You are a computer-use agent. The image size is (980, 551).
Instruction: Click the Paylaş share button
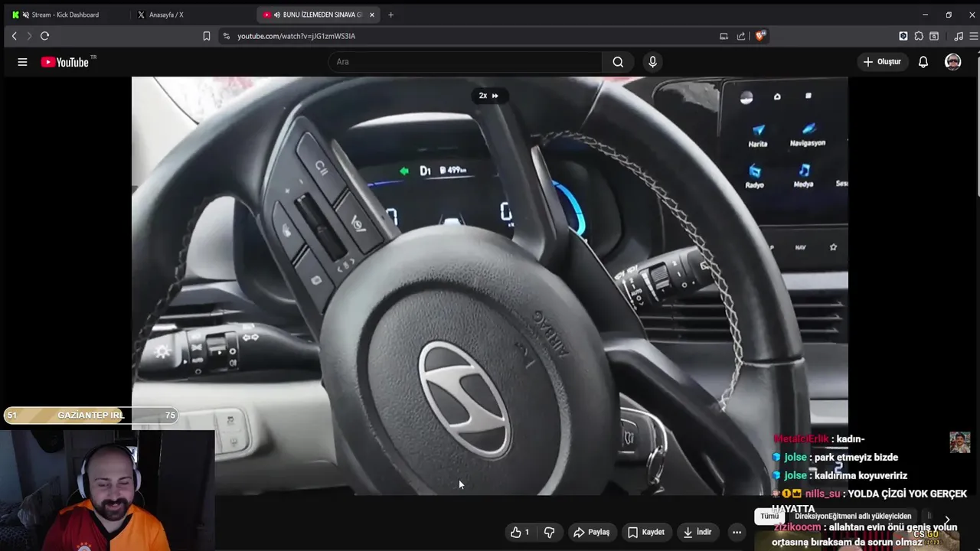[x=591, y=532]
